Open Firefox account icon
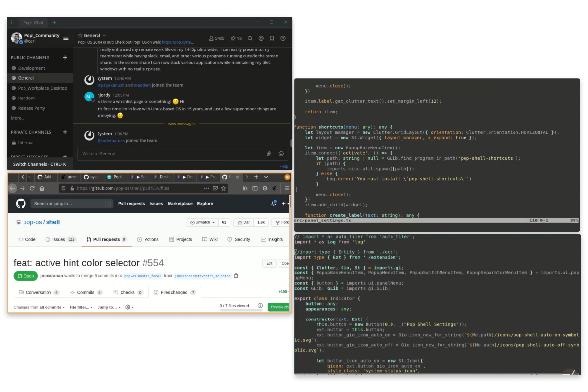This screenshot has height=392, width=588. (265, 188)
